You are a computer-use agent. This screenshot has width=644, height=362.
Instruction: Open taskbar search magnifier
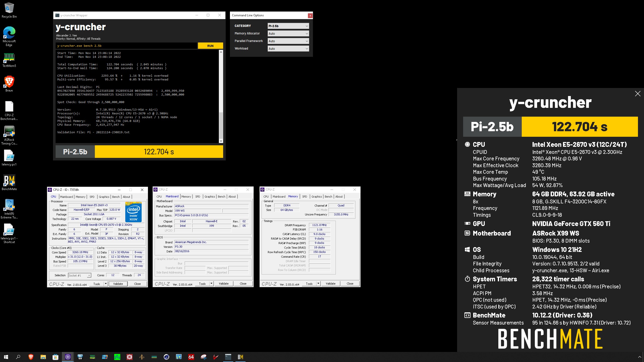(18, 357)
